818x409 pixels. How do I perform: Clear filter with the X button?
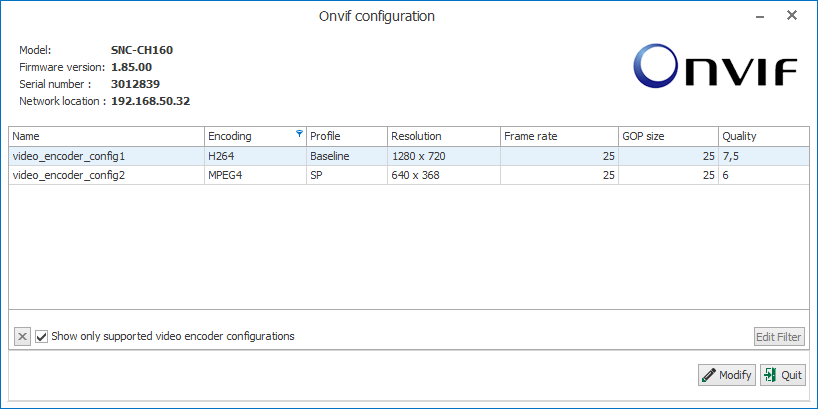pyautogui.click(x=22, y=336)
